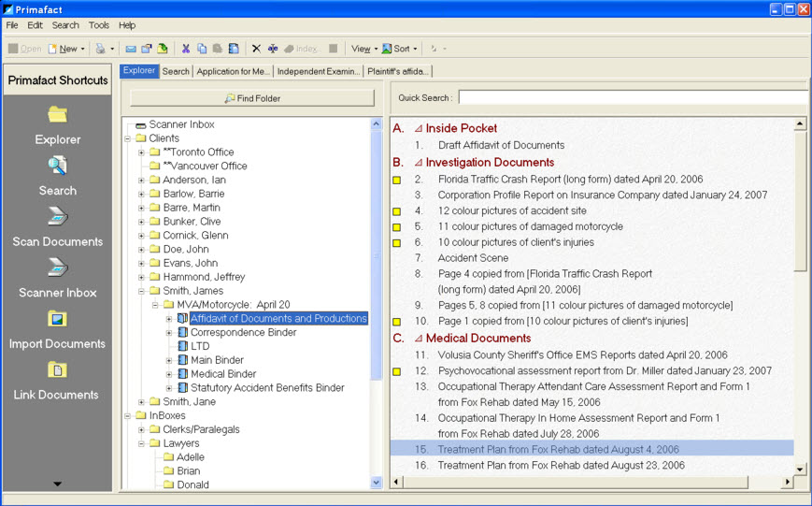Expand the Anderson, Ian client folder
Screen dimensions: 812x506
[x=141, y=180]
